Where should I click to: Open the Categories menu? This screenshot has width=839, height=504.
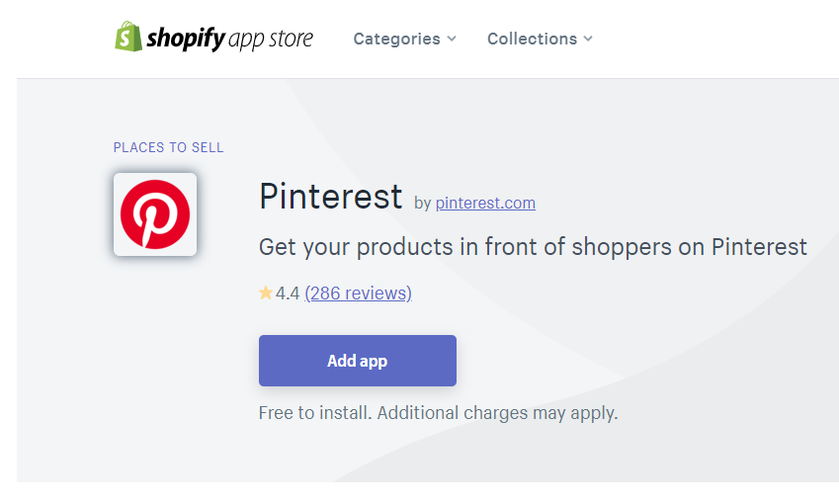click(x=404, y=39)
